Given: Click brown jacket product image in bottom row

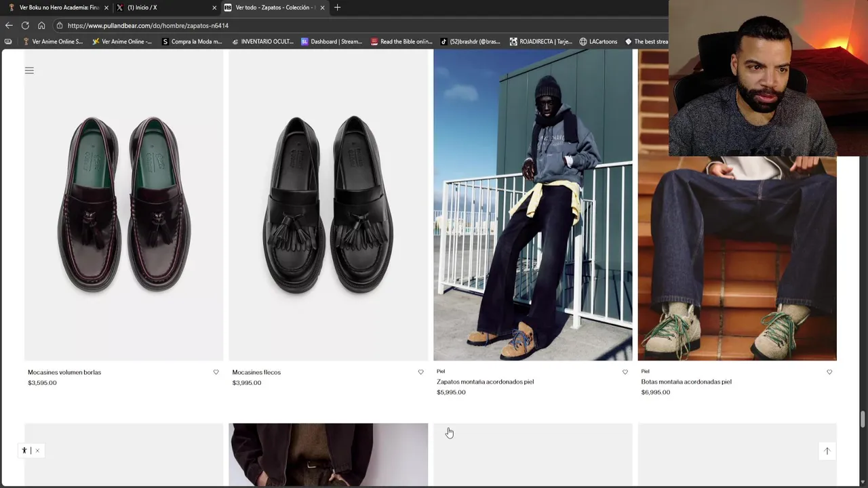Looking at the screenshot, I should 328,455.
